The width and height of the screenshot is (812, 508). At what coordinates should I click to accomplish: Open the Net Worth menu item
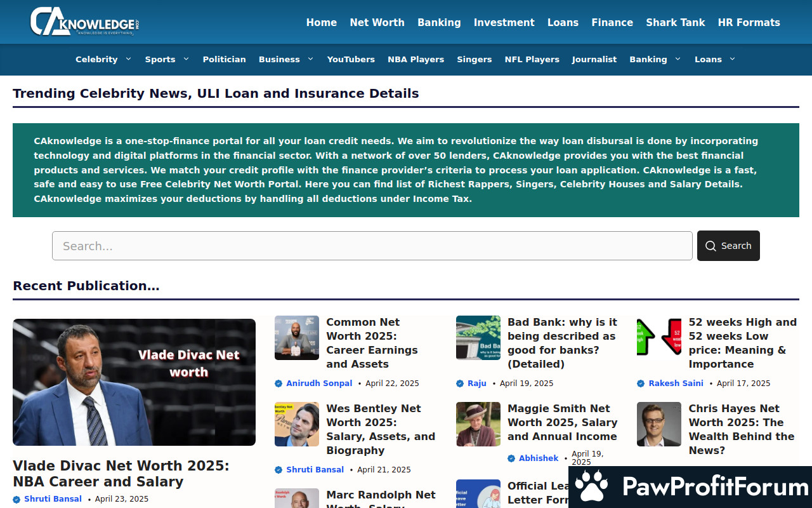tap(377, 22)
